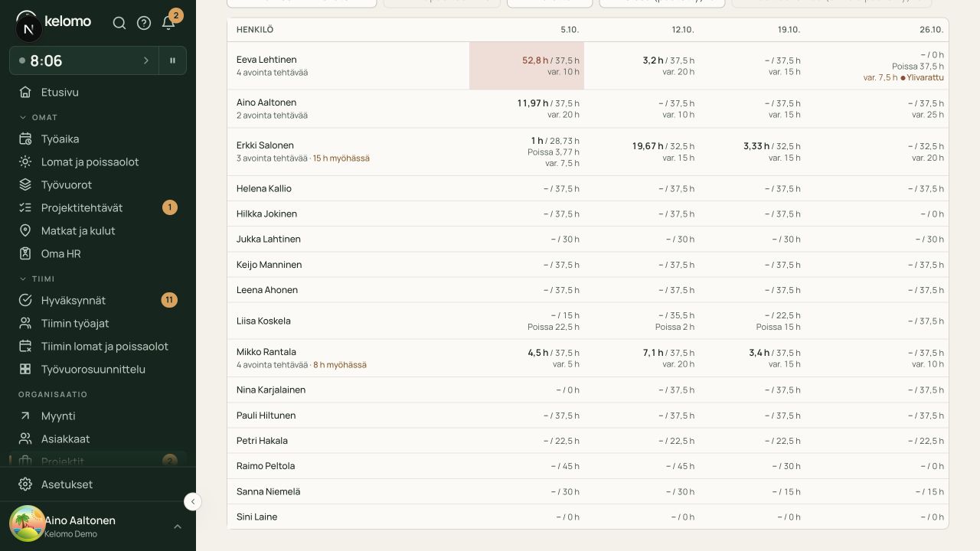Pause the running 8:06 timer
This screenshot has height=551, width=980.
[x=173, y=60]
